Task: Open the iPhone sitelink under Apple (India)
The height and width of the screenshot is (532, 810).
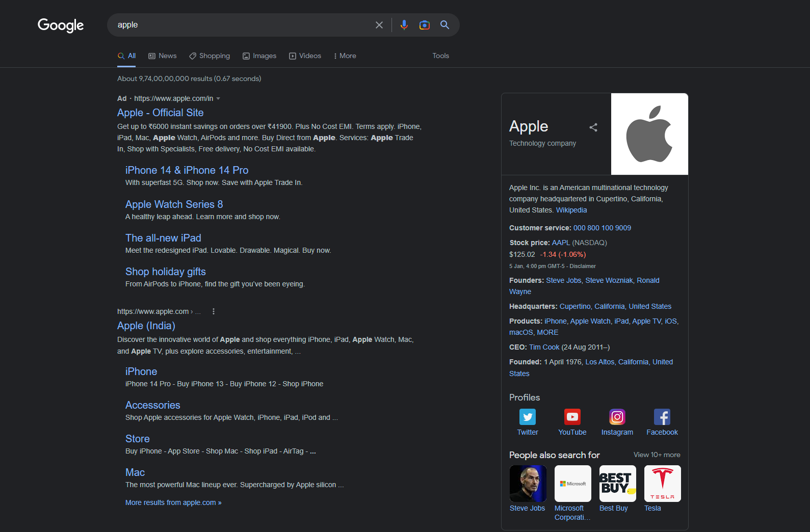Action: pyautogui.click(x=141, y=371)
